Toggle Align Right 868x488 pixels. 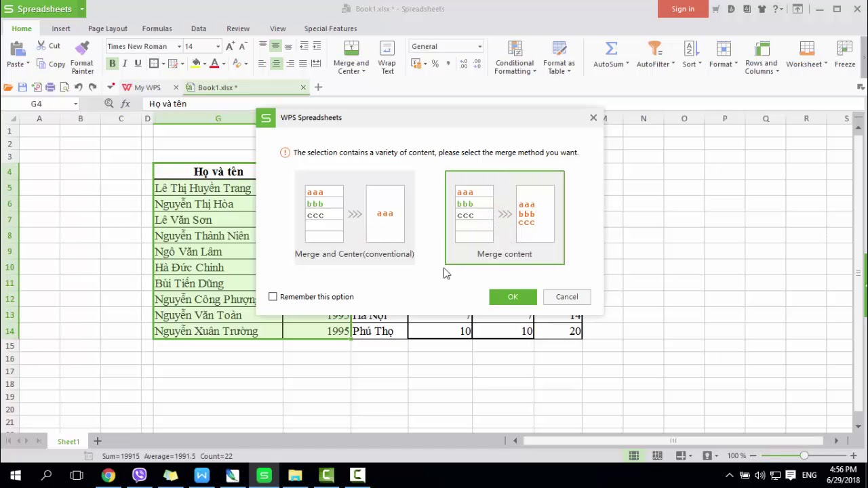pyautogui.click(x=290, y=64)
